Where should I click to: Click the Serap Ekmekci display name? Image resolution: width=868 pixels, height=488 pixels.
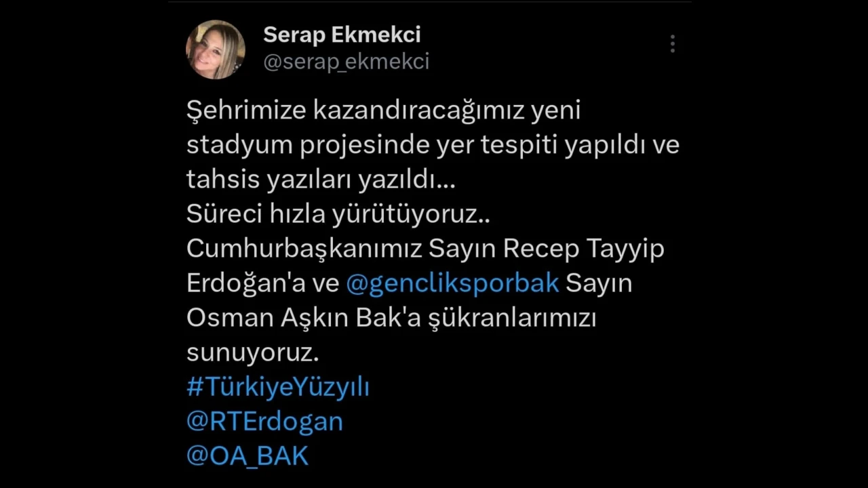coord(342,35)
